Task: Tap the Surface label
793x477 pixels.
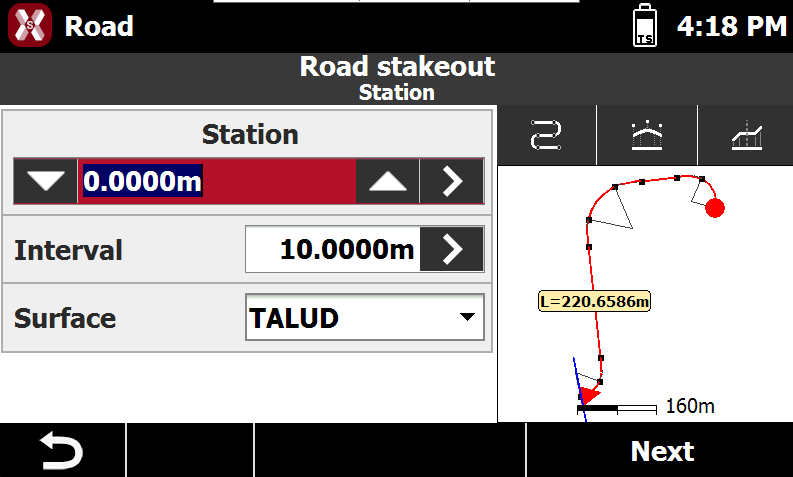Action: [x=65, y=318]
